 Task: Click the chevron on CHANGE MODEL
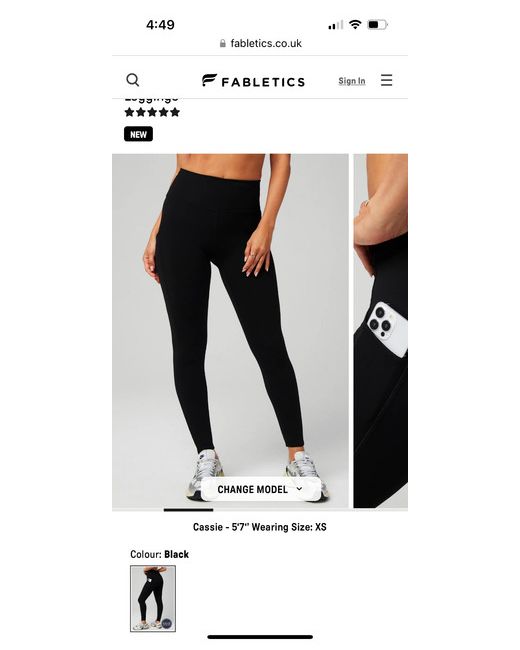299,489
